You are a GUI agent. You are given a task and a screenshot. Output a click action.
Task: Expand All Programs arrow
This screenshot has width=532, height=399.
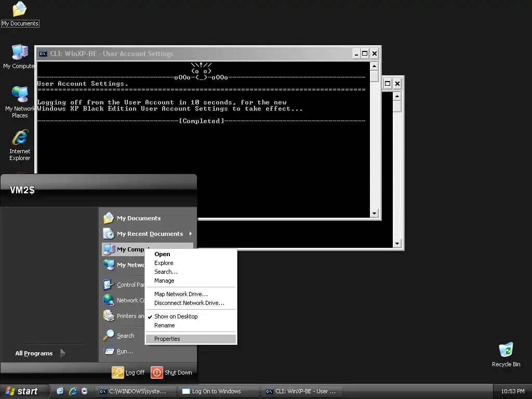click(x=63, y=353)
